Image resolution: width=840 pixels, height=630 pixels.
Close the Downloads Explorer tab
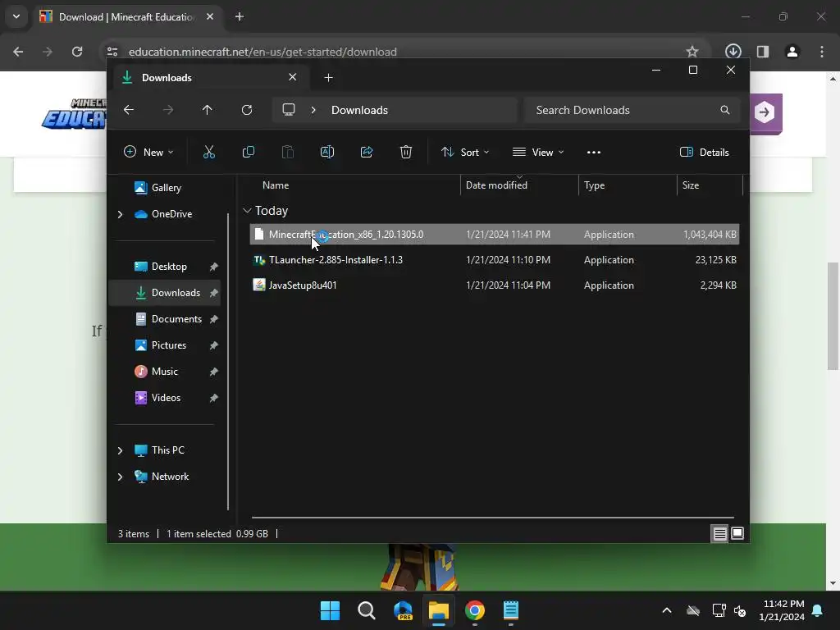pos(293,77)
